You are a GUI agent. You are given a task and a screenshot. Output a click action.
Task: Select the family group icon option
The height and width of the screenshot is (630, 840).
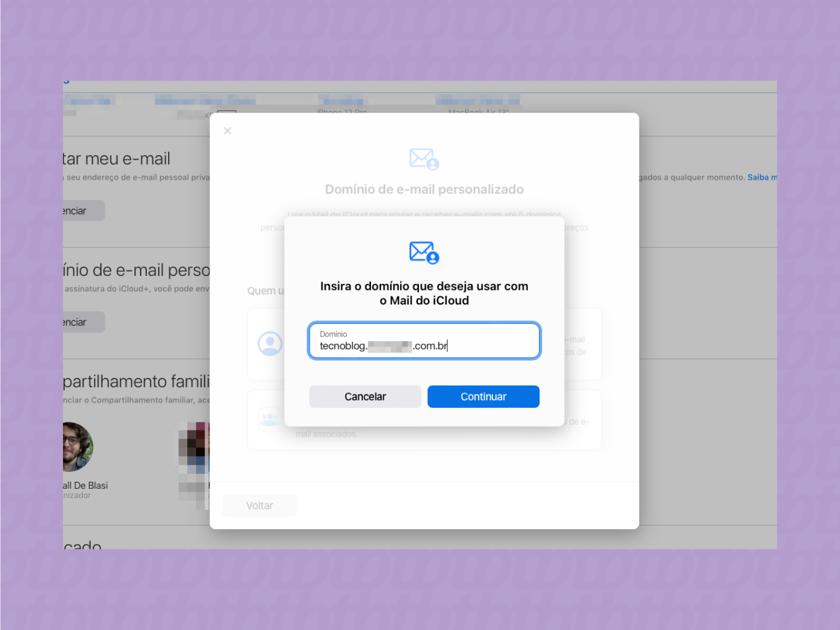click(x=270, y=419)
